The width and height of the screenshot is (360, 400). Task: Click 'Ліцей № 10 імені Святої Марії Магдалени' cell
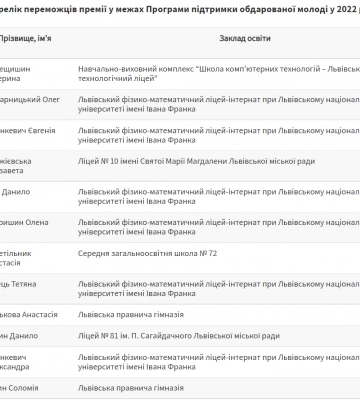tap(196, 161)
